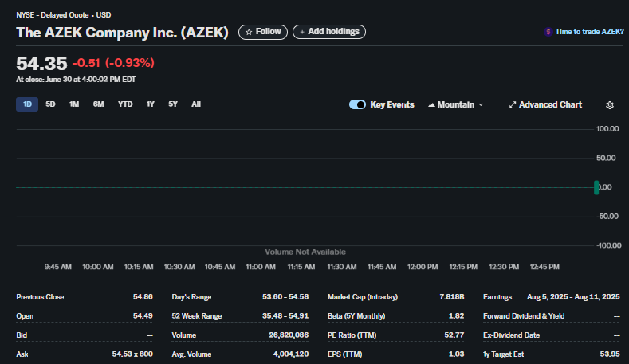Select the 5D chart range

(50, 104)
